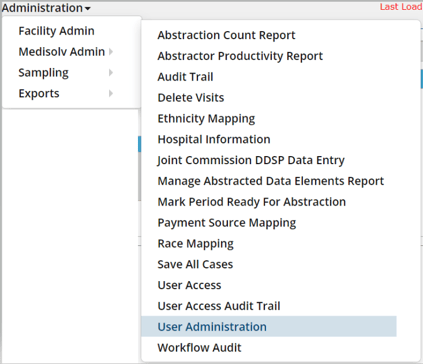Choose Mark Period Ready For Abstraction
423x364 pixels.
pos(252,202)
